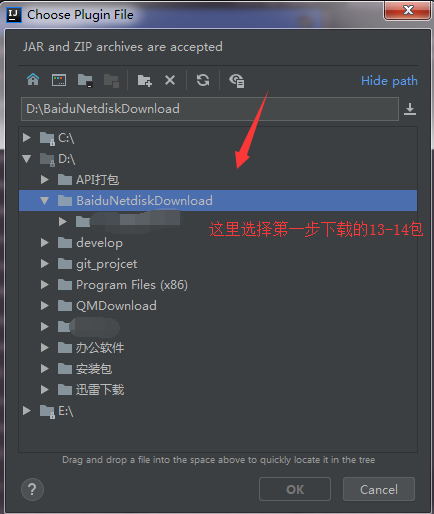The height and width of the screenshot is (514, 434).
Task: Expand the E:\ drive node
Action: point(27,411)
